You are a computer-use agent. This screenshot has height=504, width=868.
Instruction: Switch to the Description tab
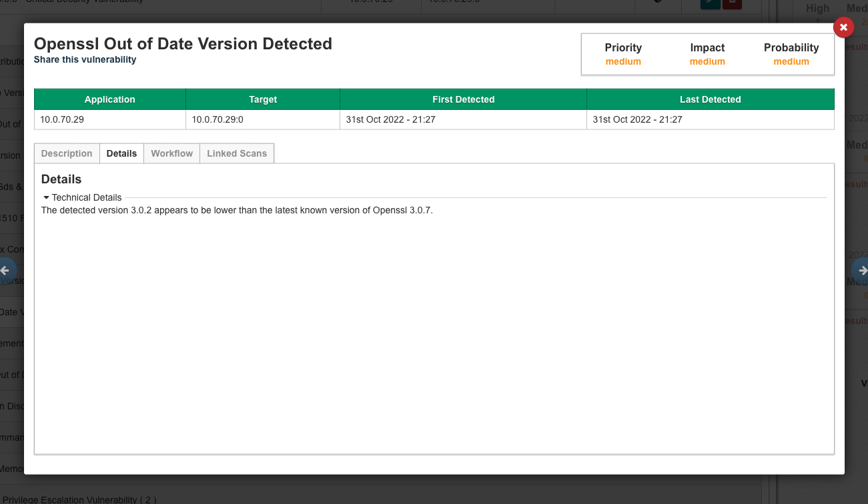click(67, 153)
